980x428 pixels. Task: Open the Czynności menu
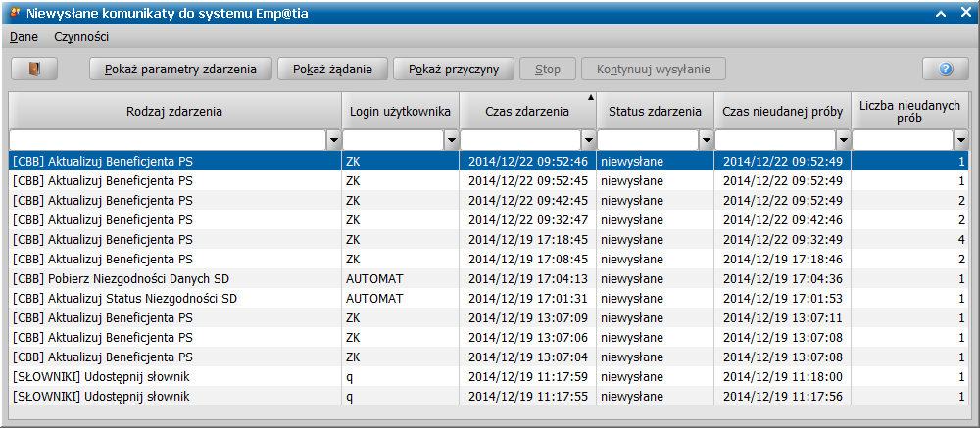[x=81, y=37]
